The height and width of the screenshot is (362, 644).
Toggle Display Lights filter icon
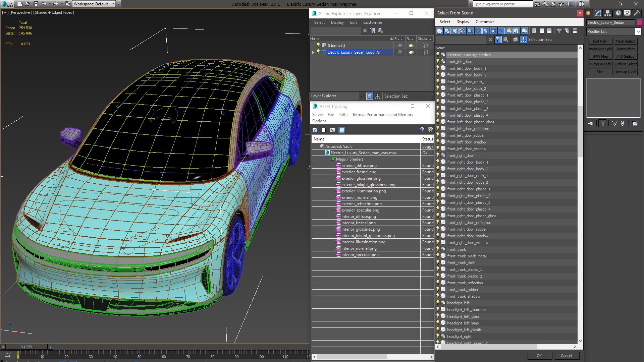[455, 31]
